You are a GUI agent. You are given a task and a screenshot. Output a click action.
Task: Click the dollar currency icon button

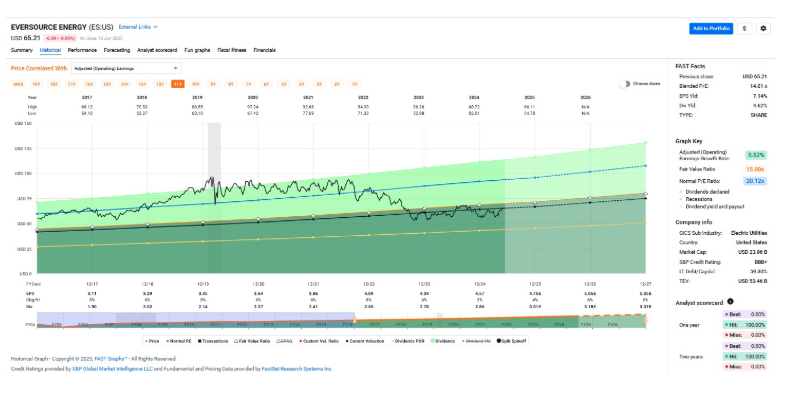745,29
